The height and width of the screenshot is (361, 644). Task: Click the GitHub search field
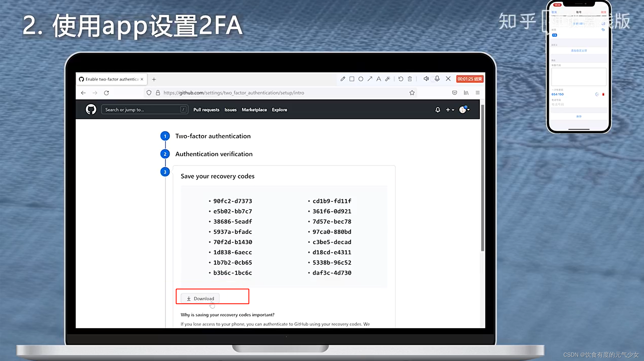point(144,109)
